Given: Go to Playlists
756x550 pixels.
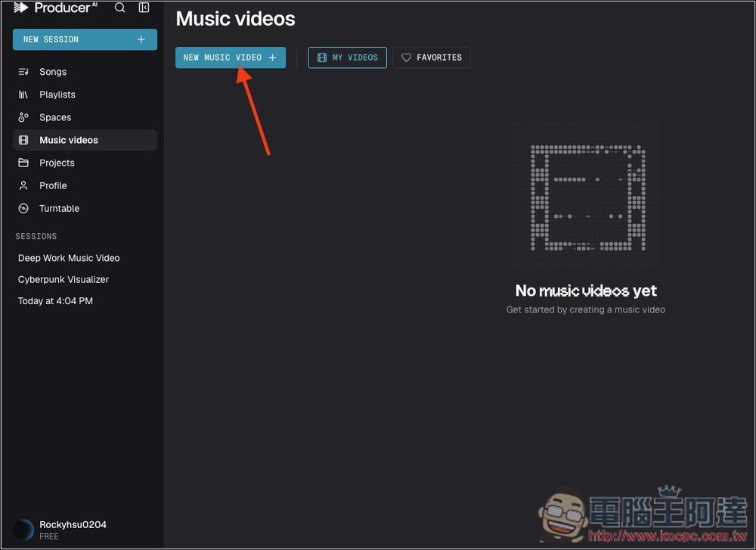Looking at the screenshot, I should [85, 95].
